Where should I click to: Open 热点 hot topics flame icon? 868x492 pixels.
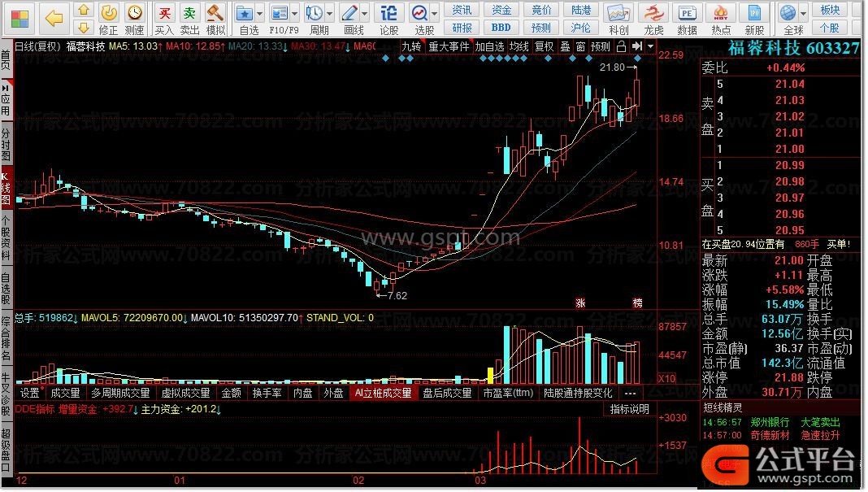coord(721,19)
